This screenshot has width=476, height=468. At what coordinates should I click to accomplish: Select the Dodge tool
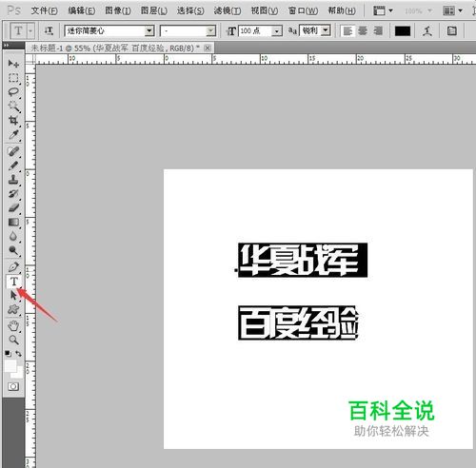[x=13, y=250]
